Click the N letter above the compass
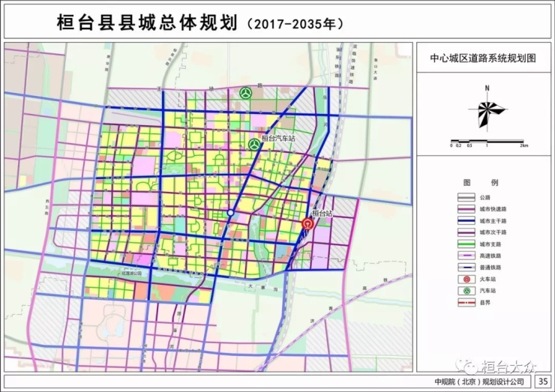The height and width of the screenshot is (392, 555). click(487, 88)
